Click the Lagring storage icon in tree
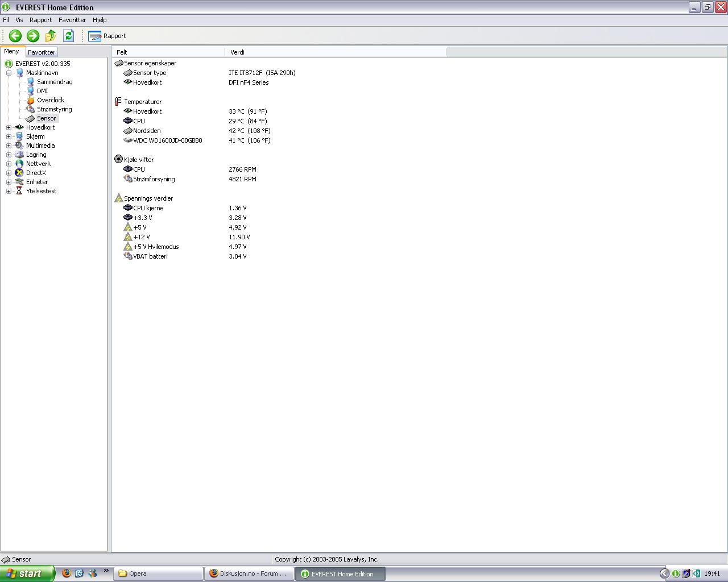This screenshot has width=728, height=582. pyautogui.click(x=19, y=155)
